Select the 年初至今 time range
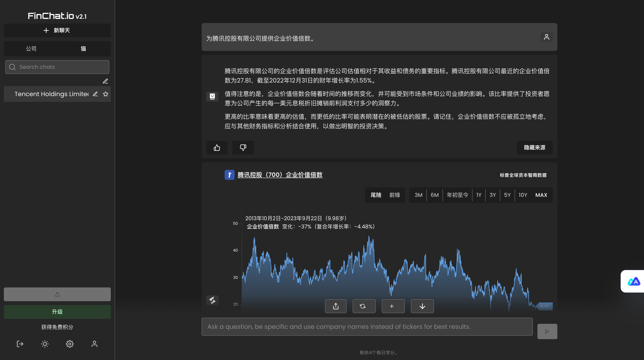Image resolution: width=644 pixels, height=360 pixels. (457, 195)
